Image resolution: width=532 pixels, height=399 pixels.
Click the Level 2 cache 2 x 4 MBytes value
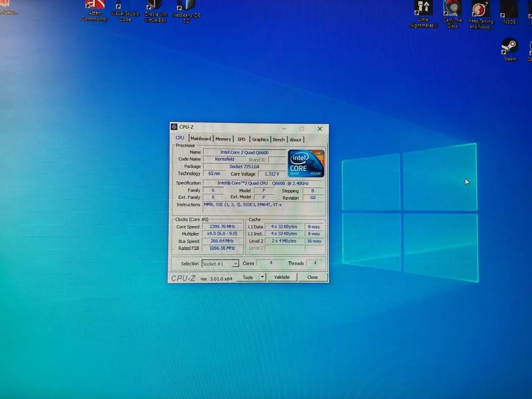pyautogui.click(x=284, y=241)
